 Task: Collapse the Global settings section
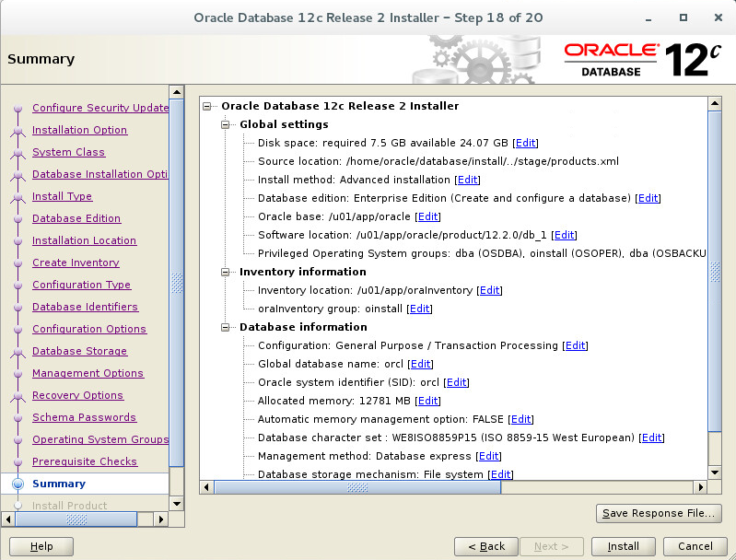(226, 125)
